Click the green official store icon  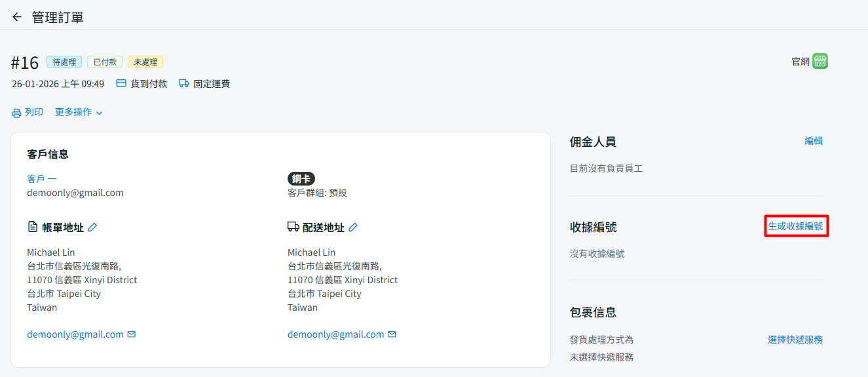[820, 62]
